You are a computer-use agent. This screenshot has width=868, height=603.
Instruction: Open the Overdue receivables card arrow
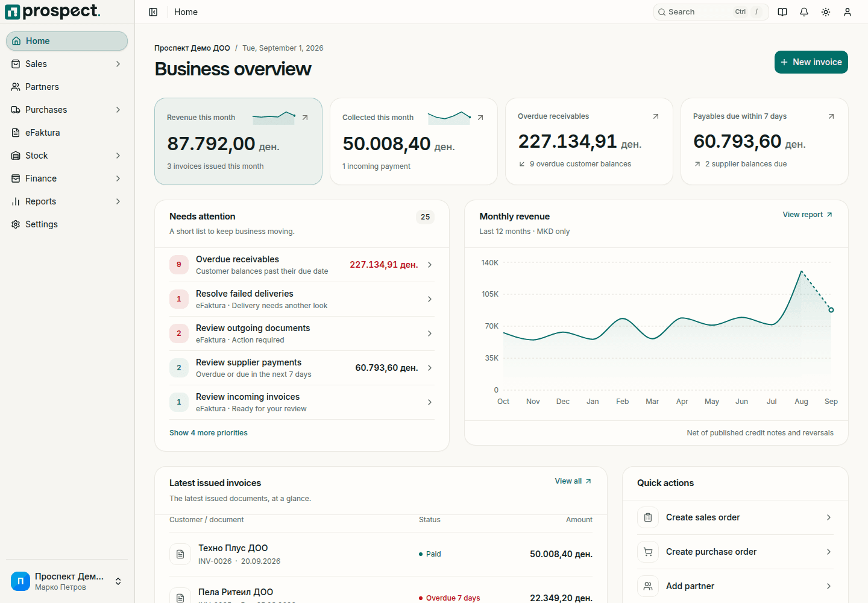pyautogui.click(x=656, y=116)
